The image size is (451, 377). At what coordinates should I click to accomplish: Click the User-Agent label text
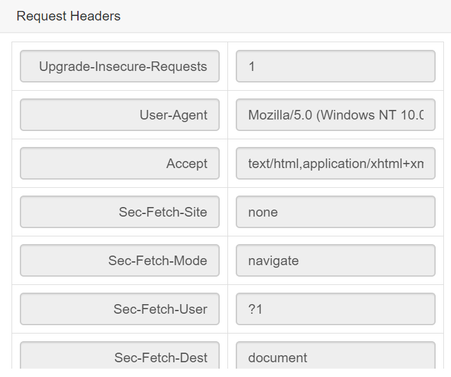(173, 115)
